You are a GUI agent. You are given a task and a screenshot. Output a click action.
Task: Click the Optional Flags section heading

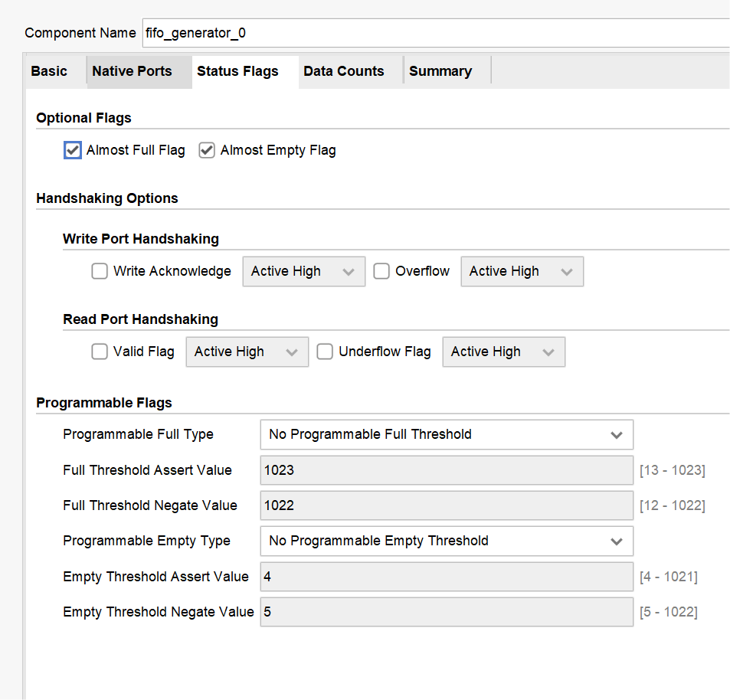coord(83,118)
